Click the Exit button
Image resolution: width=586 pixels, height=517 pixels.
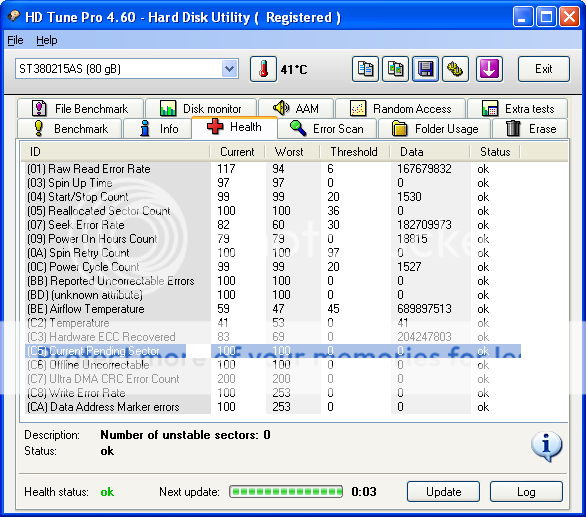point(544,69)
